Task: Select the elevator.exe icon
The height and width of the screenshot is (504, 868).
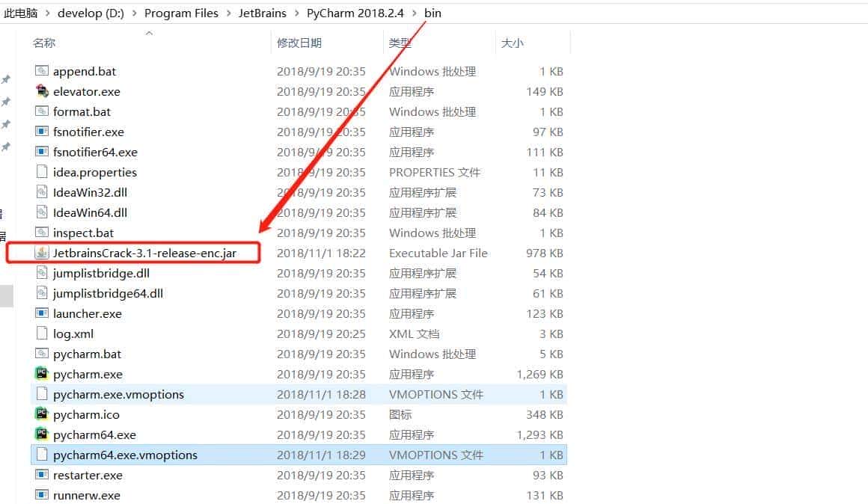Action: [42, 91]
